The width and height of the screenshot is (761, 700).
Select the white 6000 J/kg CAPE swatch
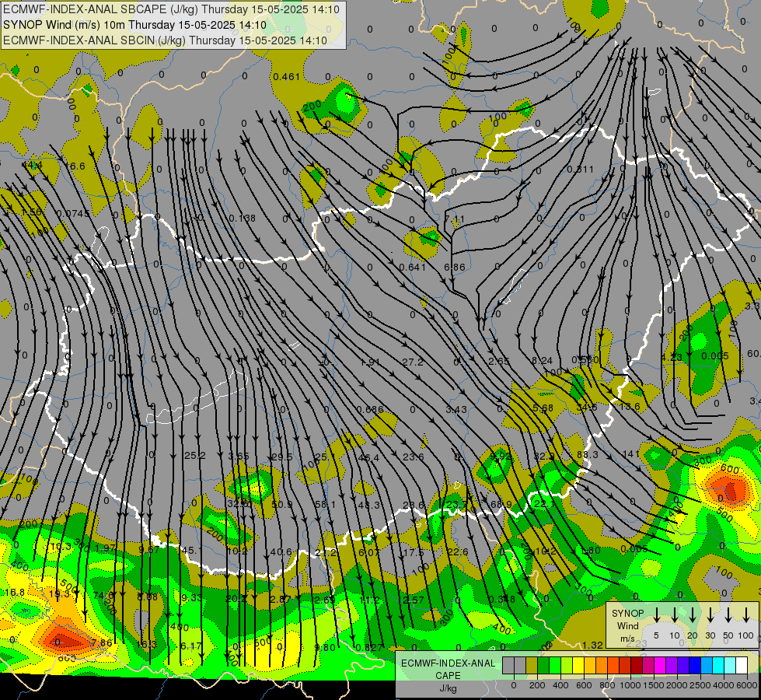click(x=741, y=666)
